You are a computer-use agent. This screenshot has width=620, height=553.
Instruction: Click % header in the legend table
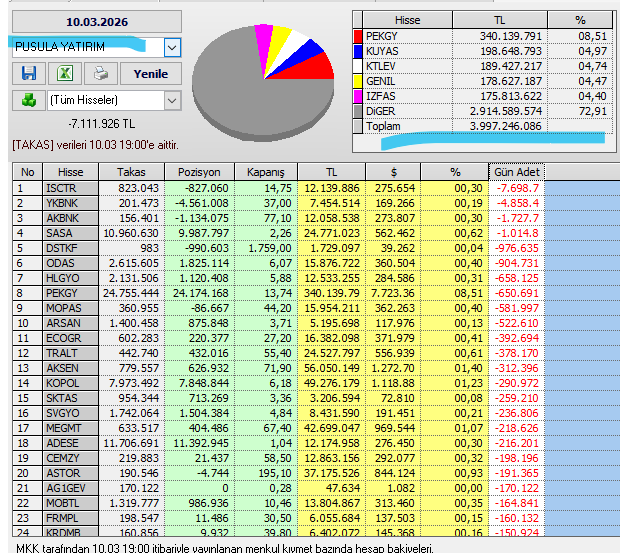580,20
